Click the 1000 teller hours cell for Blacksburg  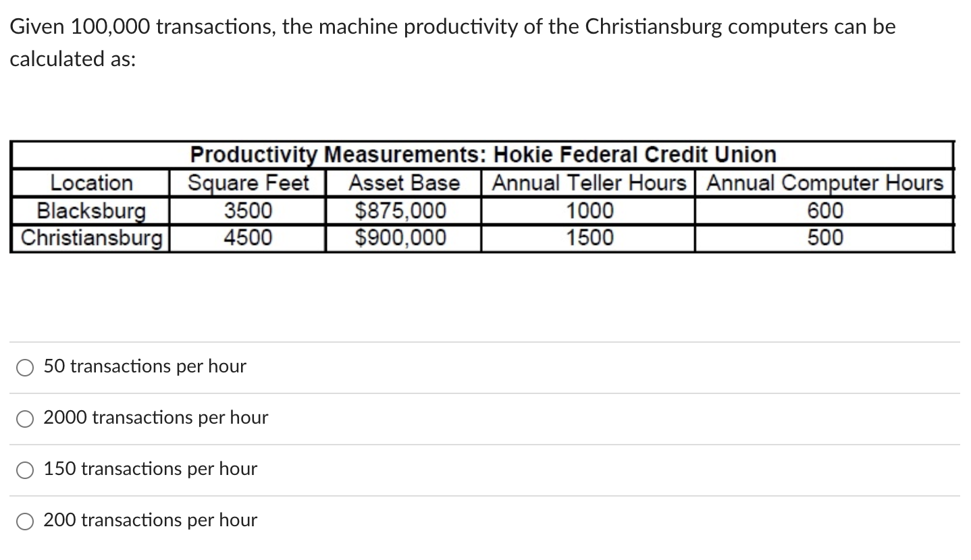(588, 210)
